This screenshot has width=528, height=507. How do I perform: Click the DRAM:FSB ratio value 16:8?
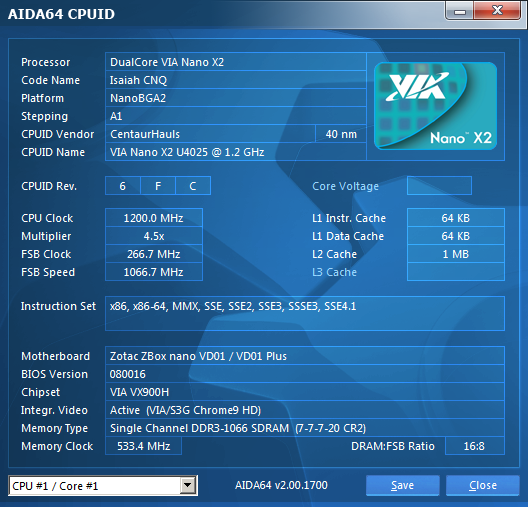[x=474, y=446]
